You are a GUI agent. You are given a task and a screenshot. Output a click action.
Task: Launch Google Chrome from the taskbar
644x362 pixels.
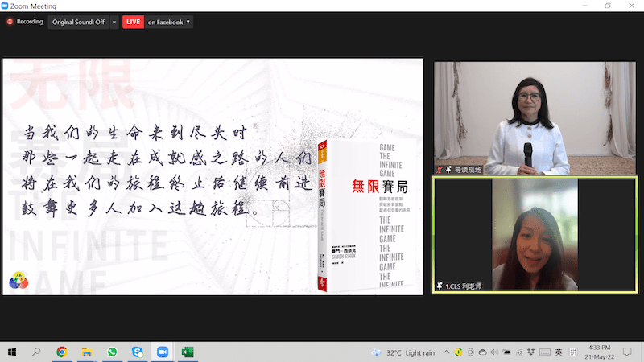click(62, 352)
